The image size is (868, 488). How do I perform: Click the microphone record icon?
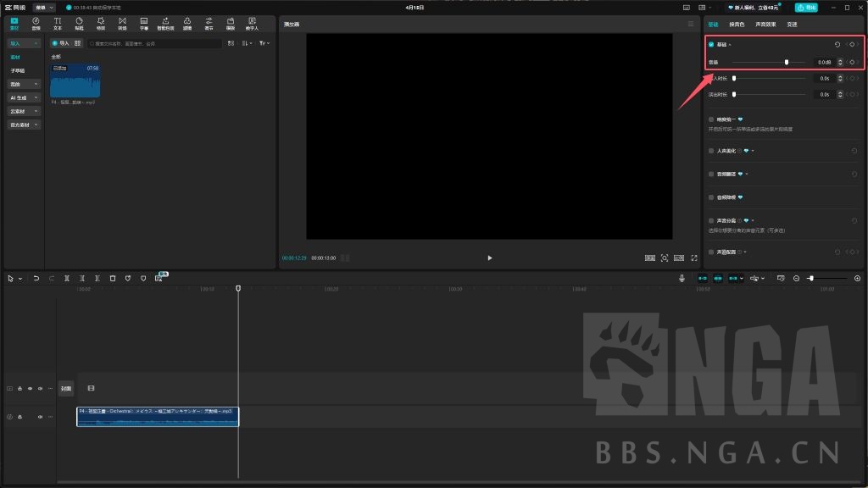pos(682,278)
